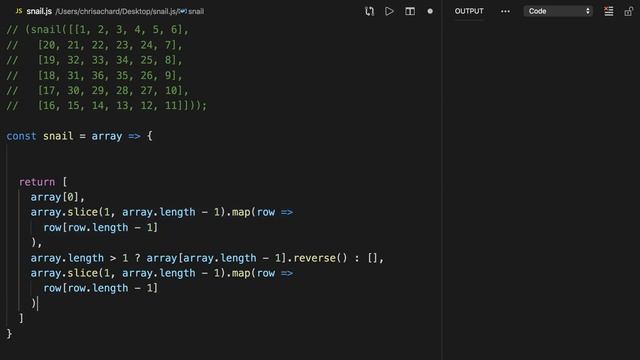
Task: Click comment line with 17, 30, 29
Action: click(x=98, y=91)
